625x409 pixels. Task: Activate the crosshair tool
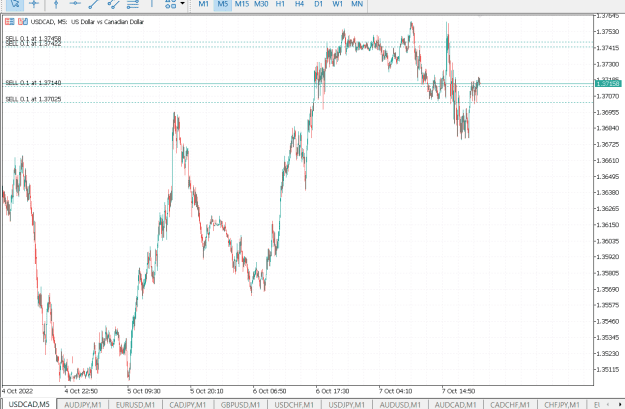tap(34, 4)
